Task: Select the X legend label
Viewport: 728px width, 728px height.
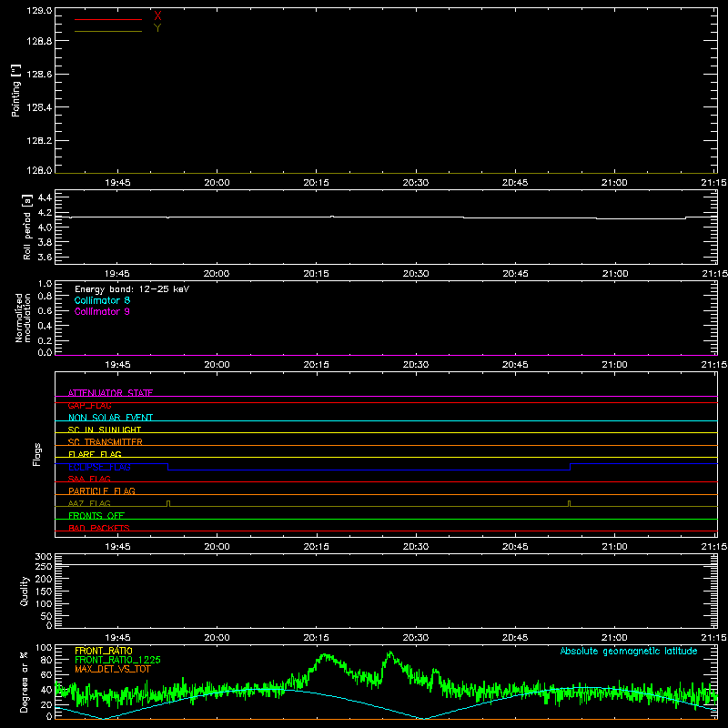Action: [157, 16]
